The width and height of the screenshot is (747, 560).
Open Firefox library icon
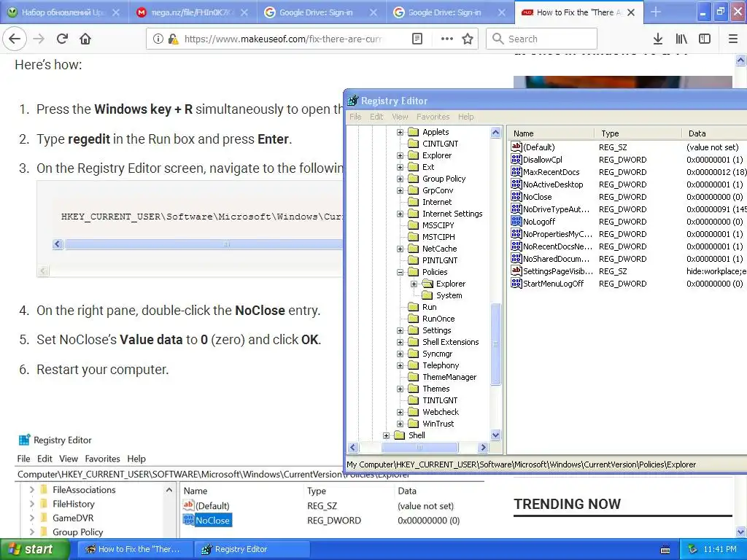pos(681,39)
